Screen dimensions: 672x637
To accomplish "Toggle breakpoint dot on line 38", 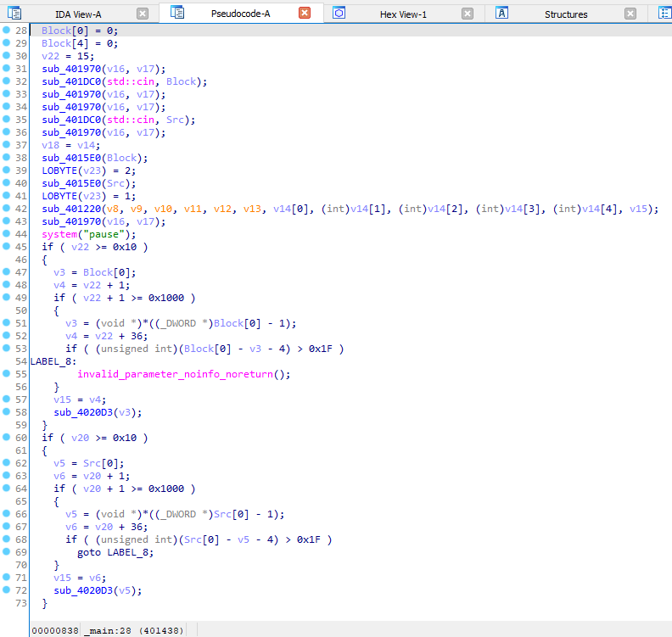I will pos(7,157).
